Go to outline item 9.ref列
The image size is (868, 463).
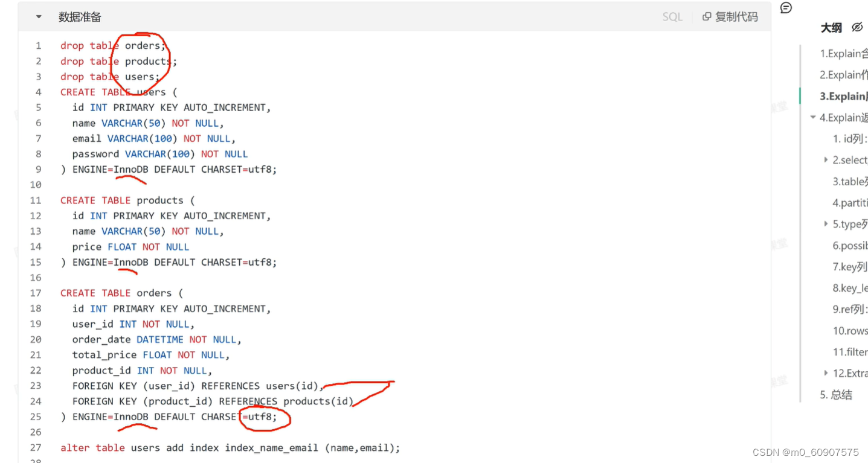point(850,309)
